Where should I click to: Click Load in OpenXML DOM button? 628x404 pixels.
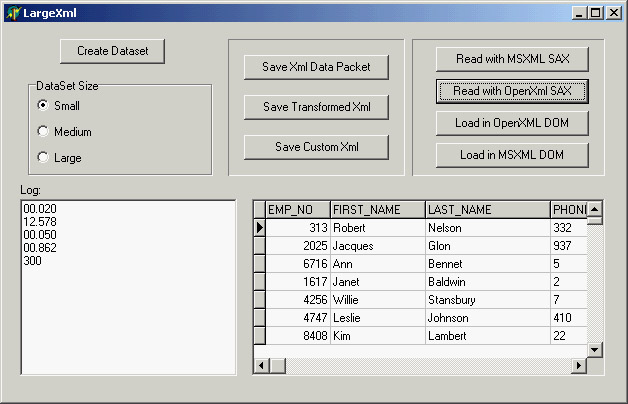511,123
